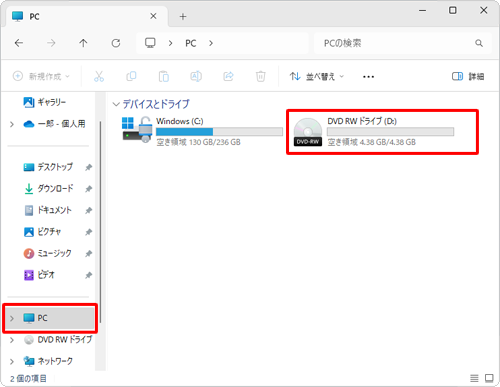Select the Windows (C:) drive
500x387 pixels.
tap(202, 131)
